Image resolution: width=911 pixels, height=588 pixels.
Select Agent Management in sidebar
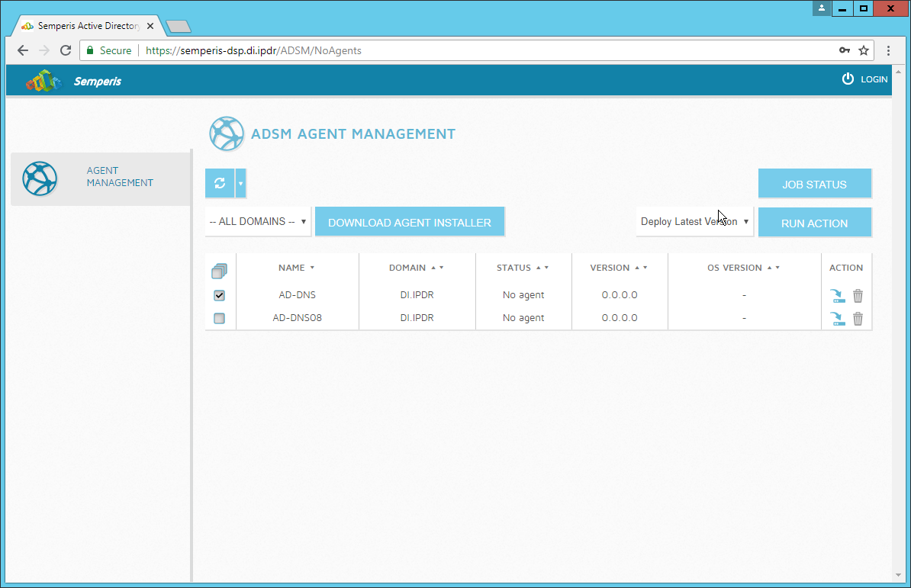pyautogui.click(x=101, y=178)
